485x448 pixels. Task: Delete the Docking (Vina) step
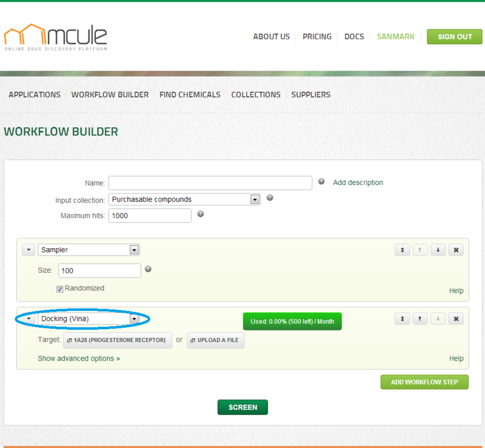click(456, 319)
